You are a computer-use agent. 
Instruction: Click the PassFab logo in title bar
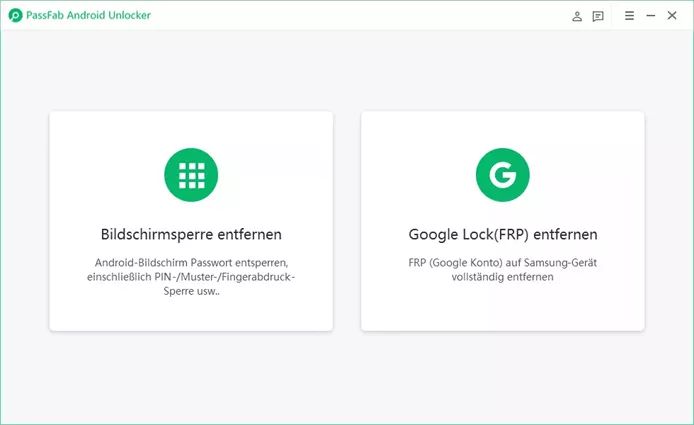click(15, 16)
